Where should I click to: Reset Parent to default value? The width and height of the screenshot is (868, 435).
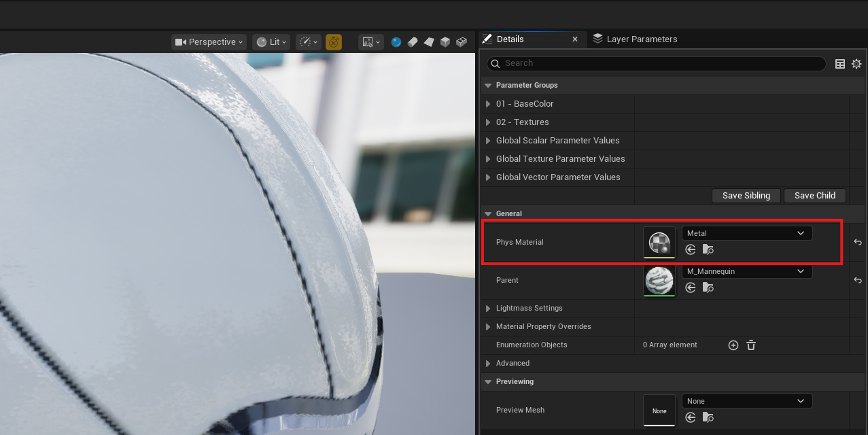pyautogui.click(x=858, y=281)
